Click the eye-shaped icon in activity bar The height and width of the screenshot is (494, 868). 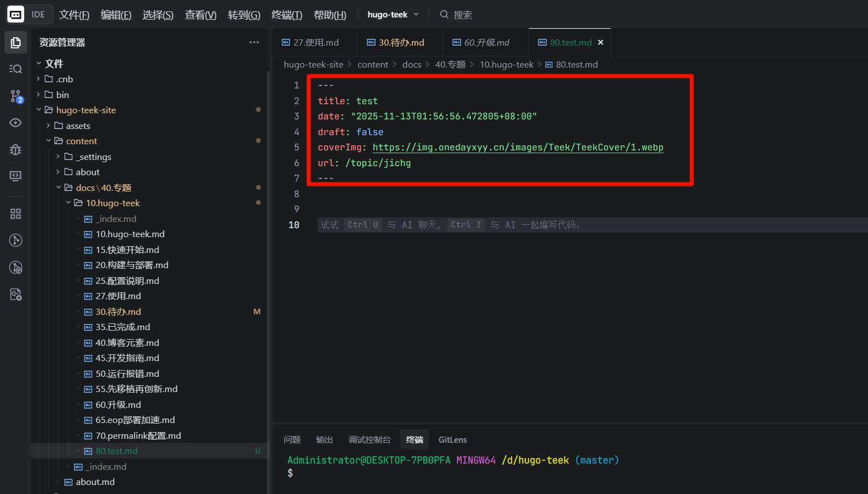pyautogui.click(x=16, y=123)
